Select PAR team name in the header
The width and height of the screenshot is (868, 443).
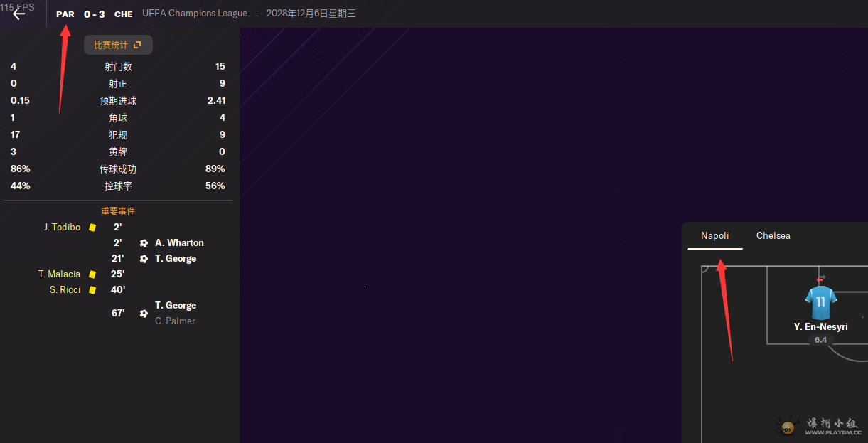(65, 14)
